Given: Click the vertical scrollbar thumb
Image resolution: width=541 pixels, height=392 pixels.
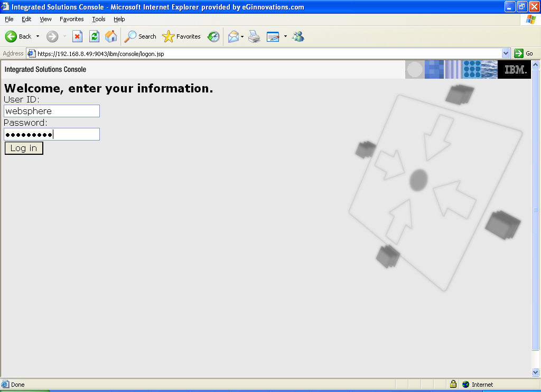Looking at the screenshot, I should 536,210.
